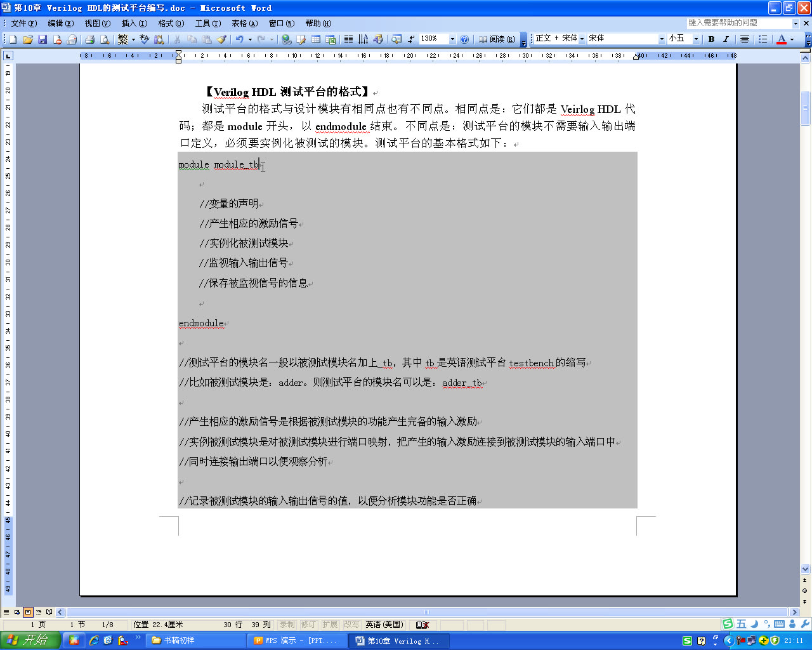The width and height of the screenshot is (812, 650).
Task: Switch to Normal view button at bottom left
Action: [6, 613]
